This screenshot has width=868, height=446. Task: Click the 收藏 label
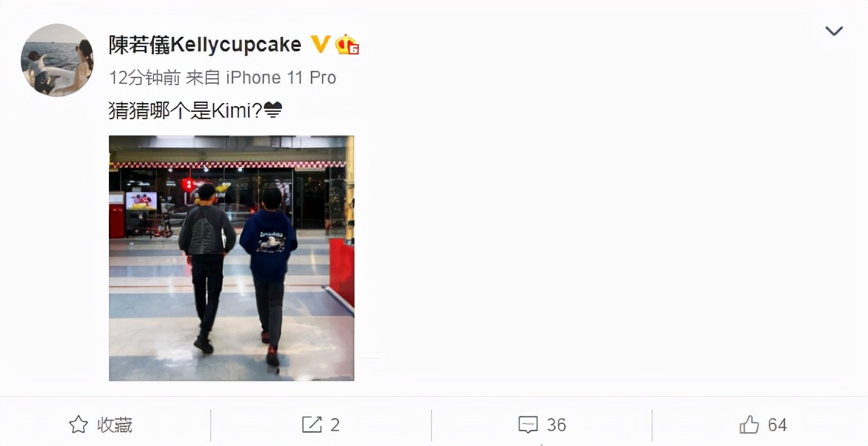point(115,425)
